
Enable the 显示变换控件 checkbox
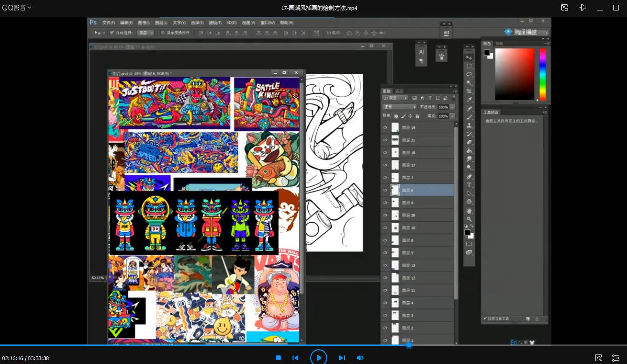[163, 33]
